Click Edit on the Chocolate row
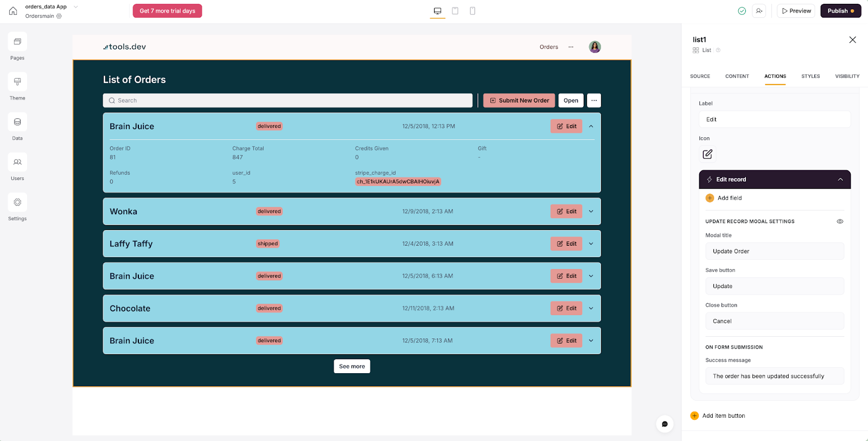 point(566,309)
